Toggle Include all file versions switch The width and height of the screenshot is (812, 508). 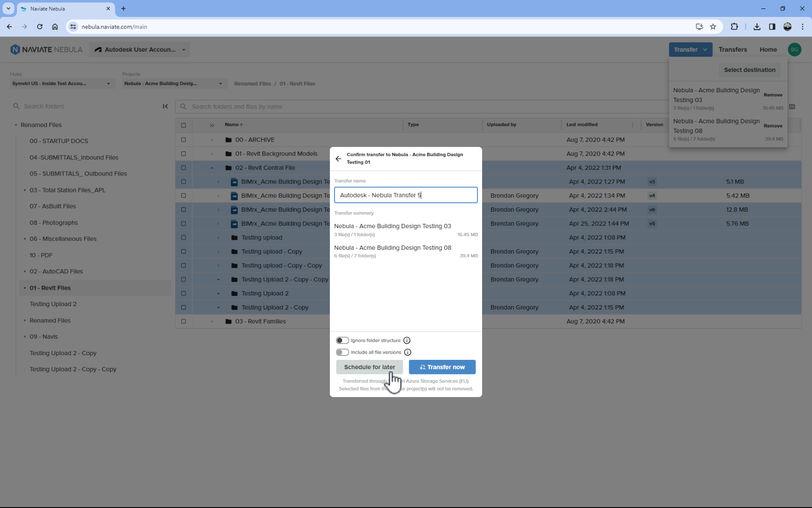[342, 352]
